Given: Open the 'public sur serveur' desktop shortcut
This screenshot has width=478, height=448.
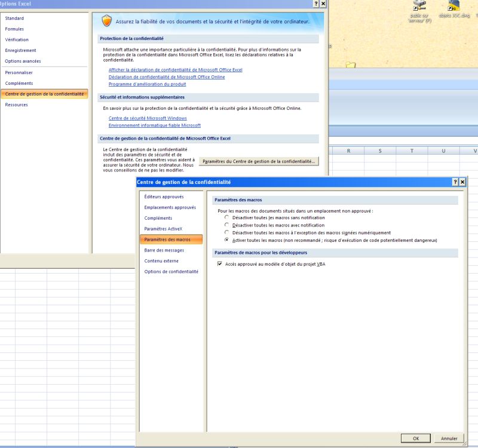Looking at the screenshot, I should pos(420,11).
